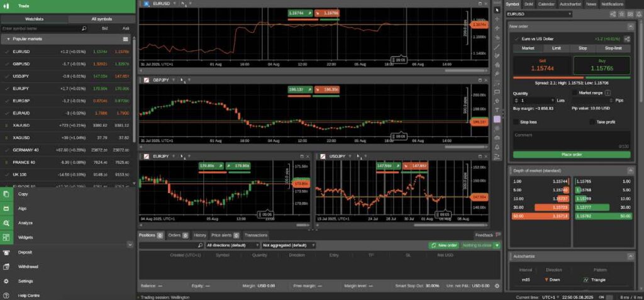Click the Market range info icon
The width and height of the screenshot is (644, 300).
pyautogui.click(x=608, y=93)
